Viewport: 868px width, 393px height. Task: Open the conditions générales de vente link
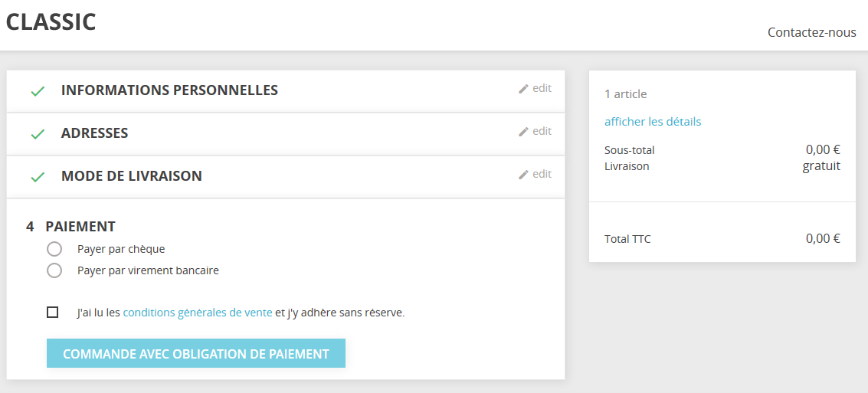pyautogui.click(x=198, y=313)
